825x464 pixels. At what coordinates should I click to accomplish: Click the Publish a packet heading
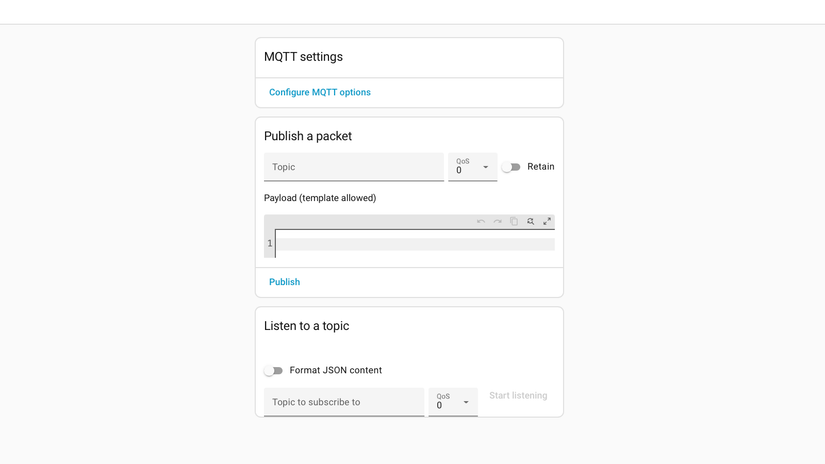click(308, 136)
